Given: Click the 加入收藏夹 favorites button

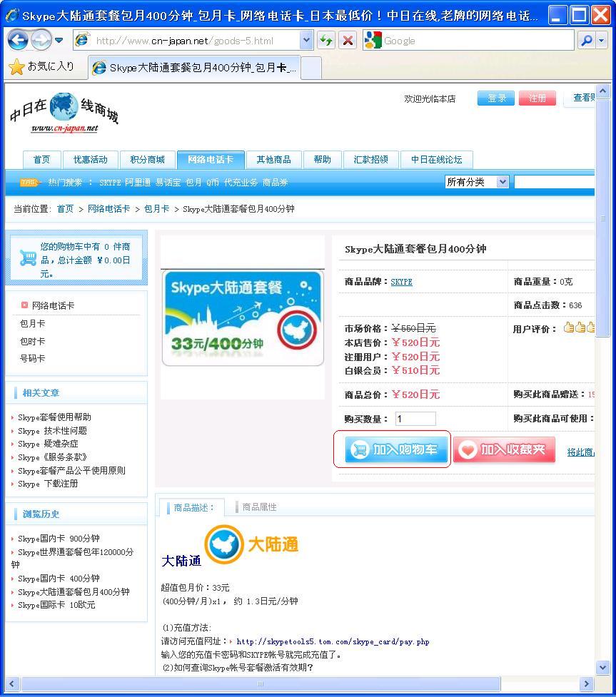Looking at the screenshot, I should click(504, 450).
